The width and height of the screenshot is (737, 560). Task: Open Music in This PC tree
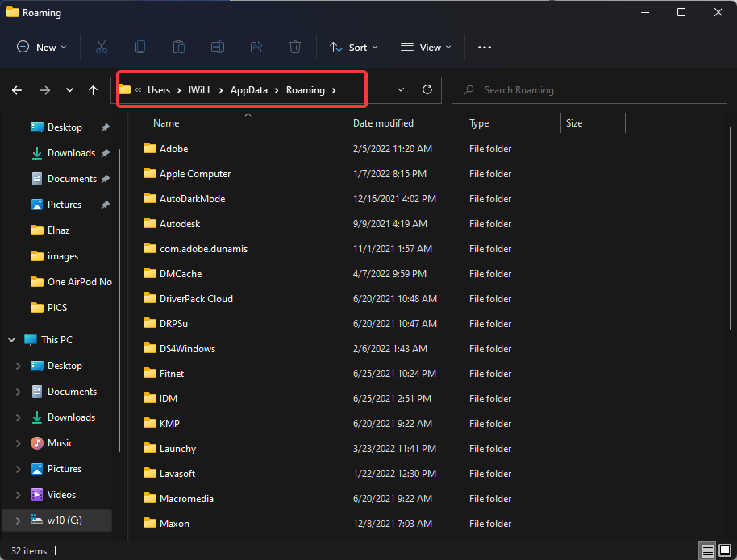(60, 443)
